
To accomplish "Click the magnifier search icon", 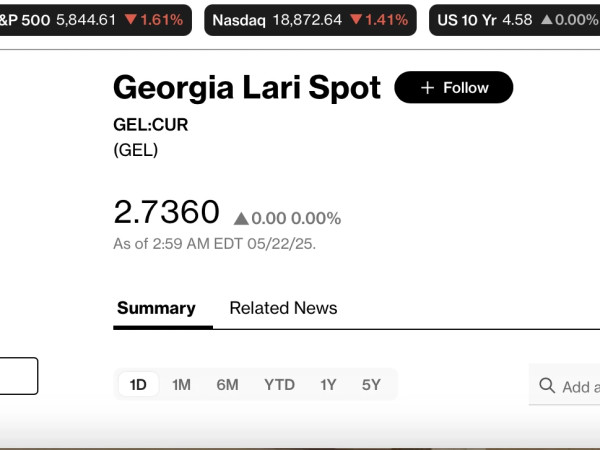I will pos(547,385).
